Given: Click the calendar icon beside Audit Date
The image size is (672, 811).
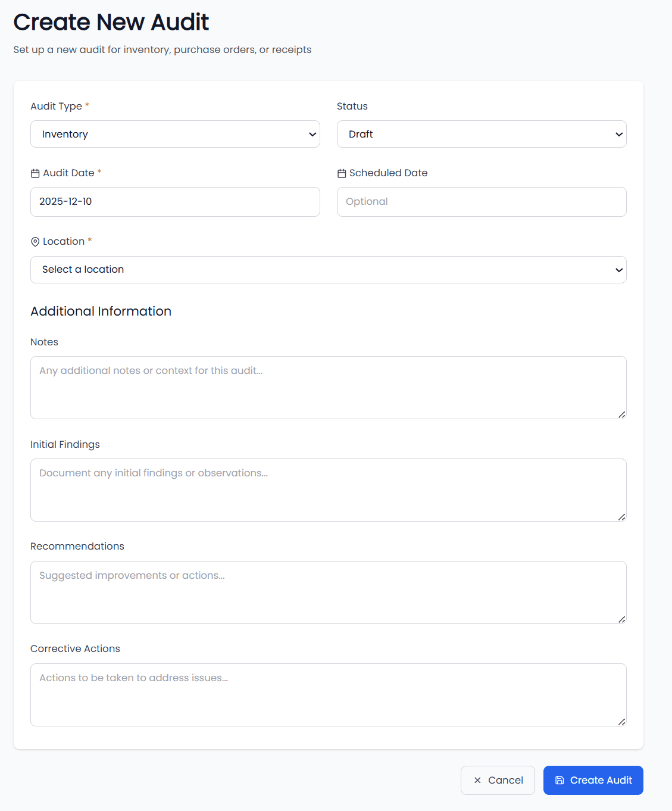Looking at the screenshot, I should point(35,173).
